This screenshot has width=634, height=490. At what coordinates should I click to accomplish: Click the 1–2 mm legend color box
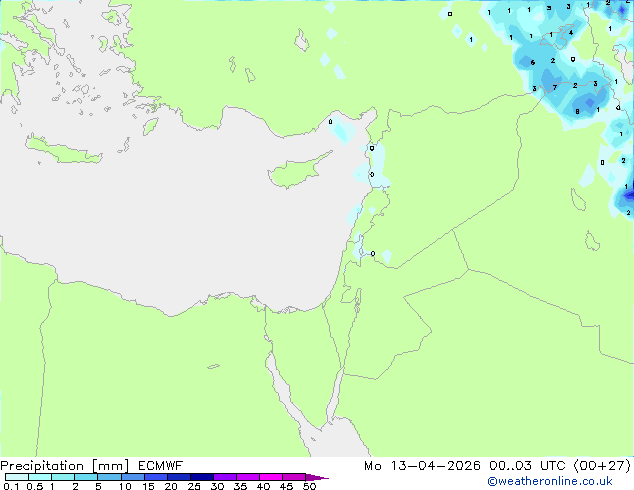pos(63,477)
